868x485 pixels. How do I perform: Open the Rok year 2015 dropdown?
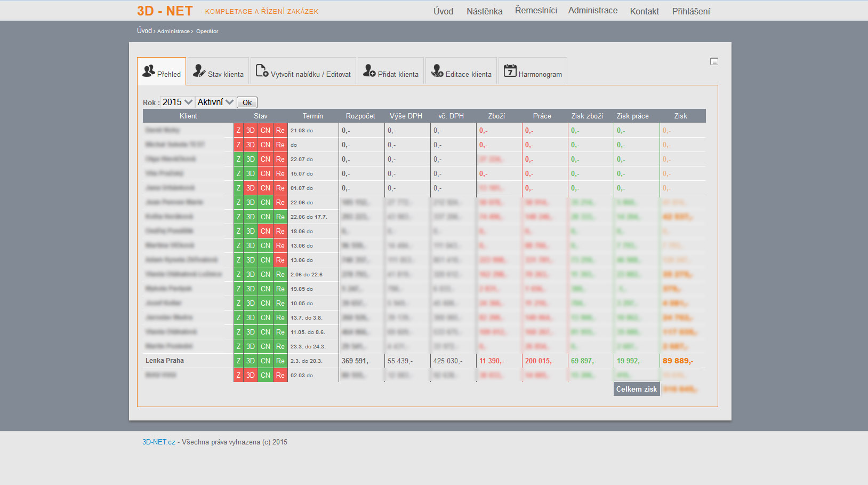coord(177,102)
